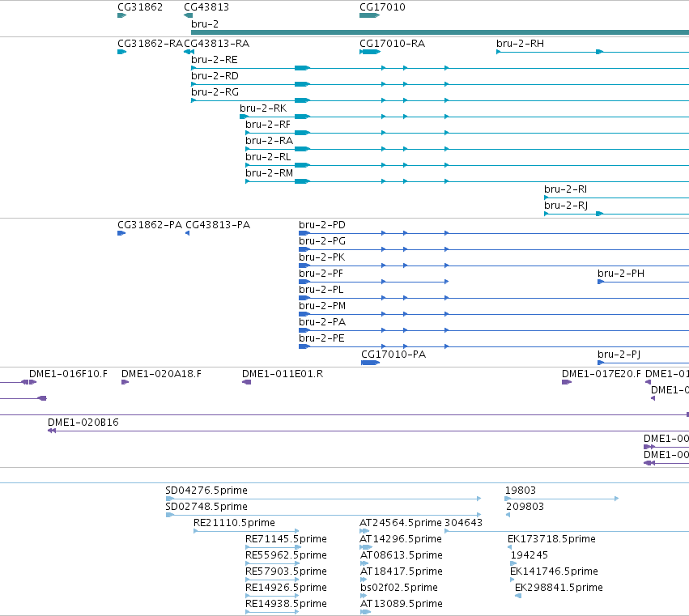Click transcript bru-2-RL

pyautogui.click(x=268, y=157)
